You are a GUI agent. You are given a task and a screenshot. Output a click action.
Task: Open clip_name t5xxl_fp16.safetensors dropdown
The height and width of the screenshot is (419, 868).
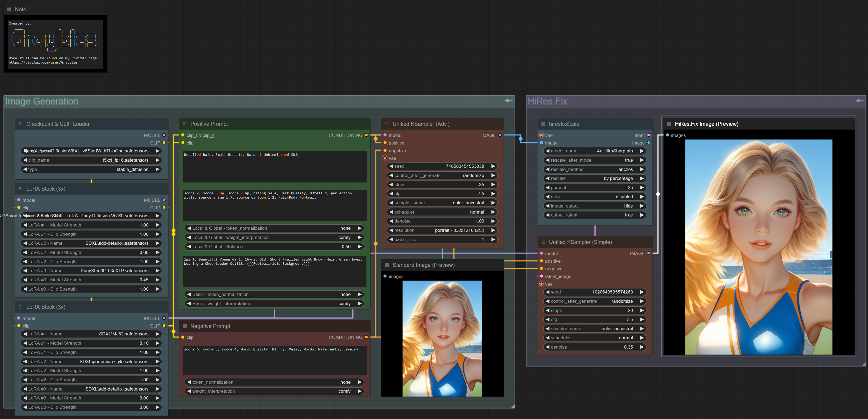pos(91,160)
